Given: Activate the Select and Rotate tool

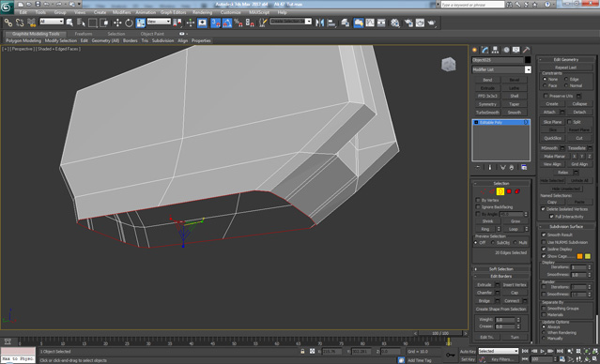Looking at the screenshot, I should [129, 23].
